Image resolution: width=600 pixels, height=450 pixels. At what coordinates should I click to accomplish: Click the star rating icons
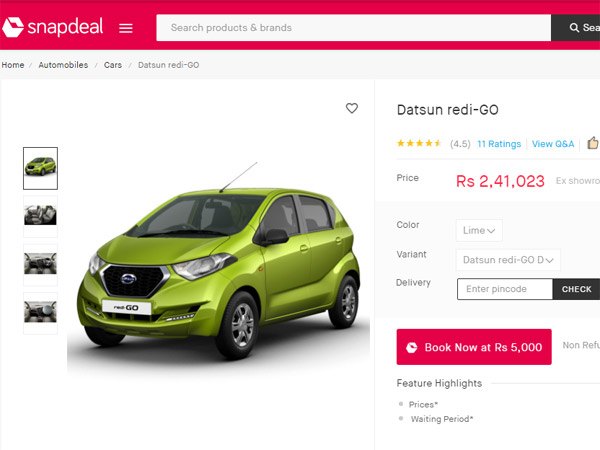(419, 144)
